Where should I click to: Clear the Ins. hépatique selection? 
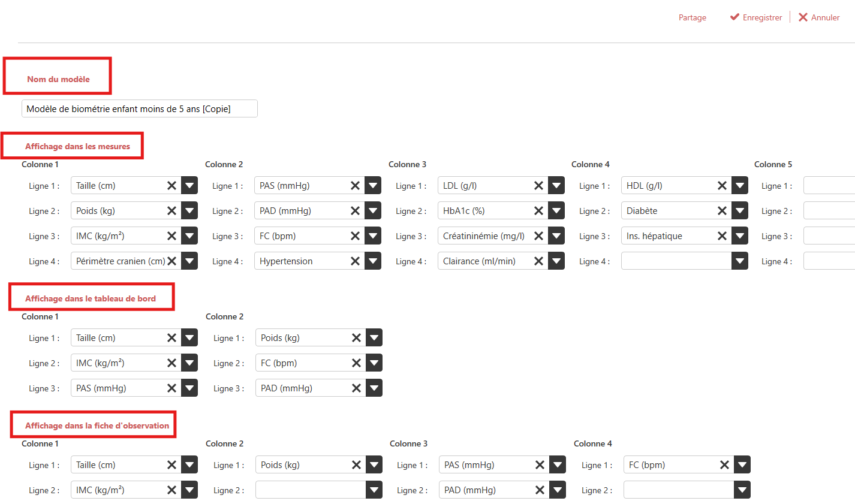(x=722, y=236)
